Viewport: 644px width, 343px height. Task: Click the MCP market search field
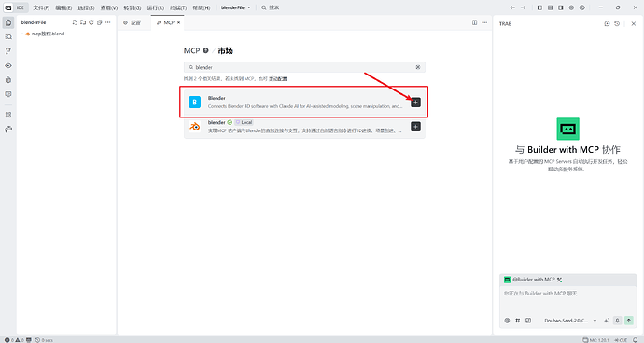point(304,67)
